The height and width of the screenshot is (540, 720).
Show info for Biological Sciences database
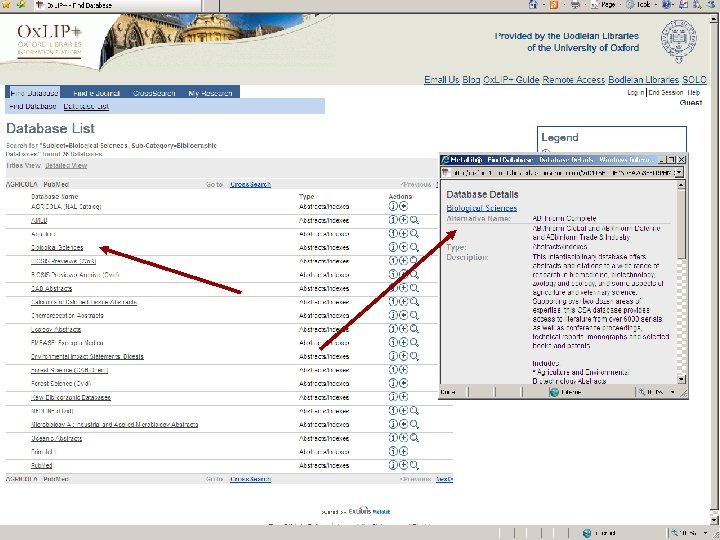click(x=393, y=247)
